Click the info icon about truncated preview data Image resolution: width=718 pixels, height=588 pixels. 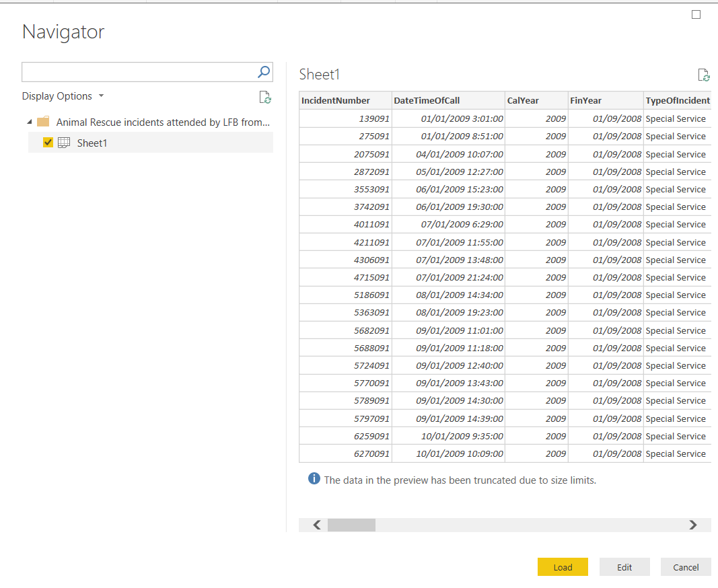point(314,478)
